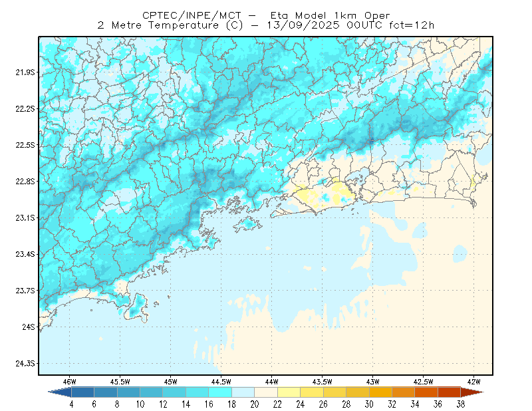The height and width of the screenshot is (411, 532).
Task: Click the legend swatch between 32 and 34
Action: click(x=404, y=392)
